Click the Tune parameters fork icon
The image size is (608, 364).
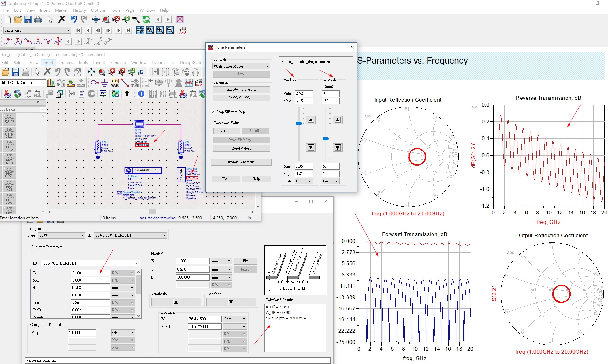pos(168,83)
